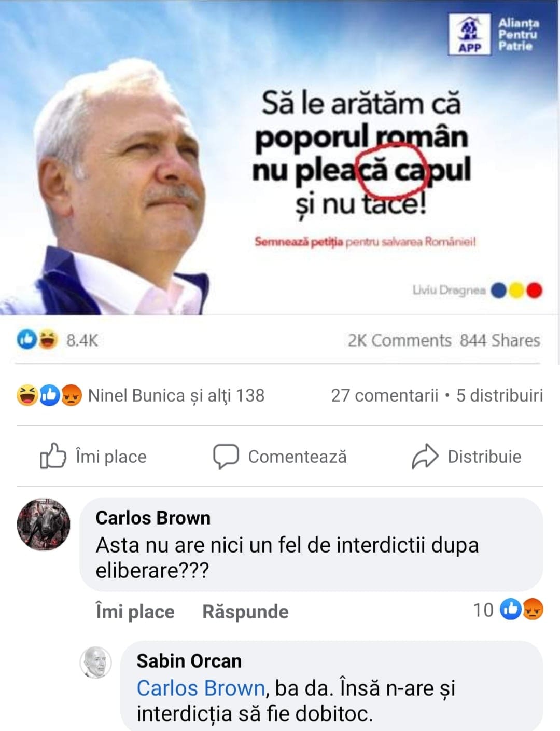
Task: Open the Carlos Brown commenter name
Action: coord(153,518)
